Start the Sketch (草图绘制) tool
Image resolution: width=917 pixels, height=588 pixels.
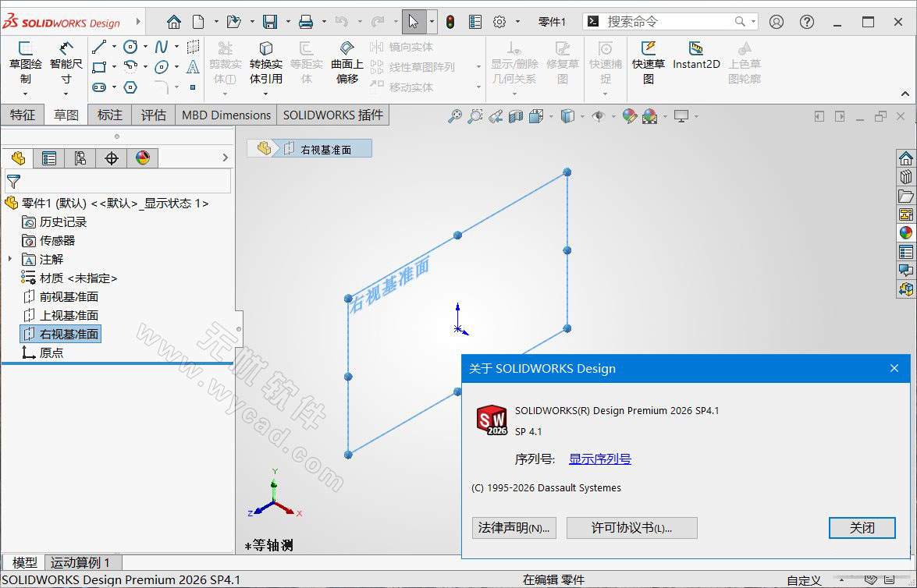coord(25,63)
